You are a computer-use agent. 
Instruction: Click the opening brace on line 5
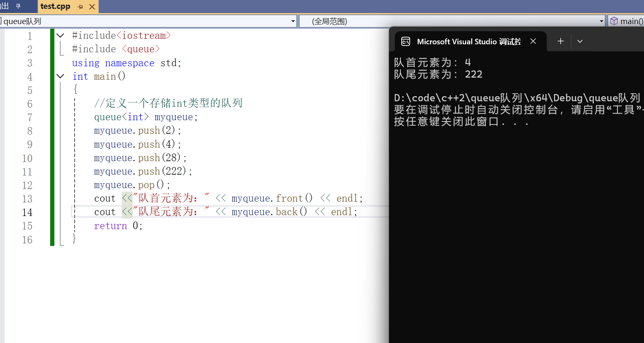coord(75,89)
